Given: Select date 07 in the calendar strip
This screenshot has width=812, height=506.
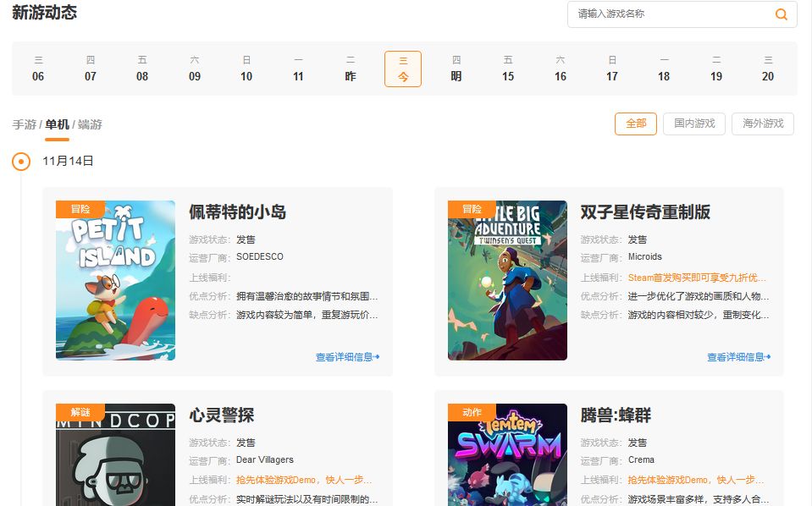Looking at the screenshot, I should click(90, 69).
